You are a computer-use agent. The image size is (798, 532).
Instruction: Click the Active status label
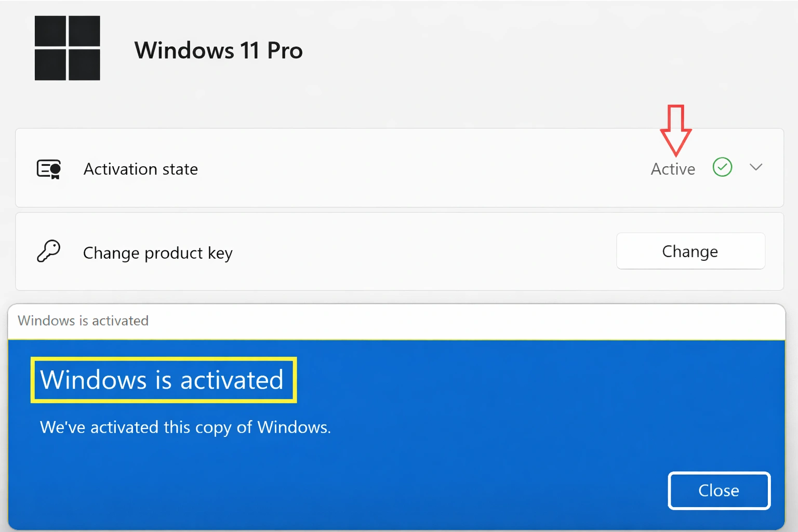(672, 168)
